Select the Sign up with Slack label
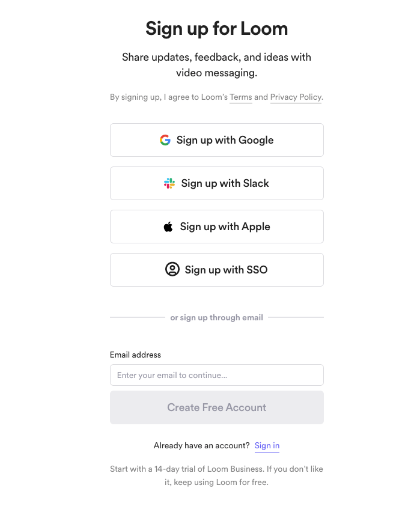The height and width of the screenshot is (509, 420). pyautogui.click(x=225, y=183)
